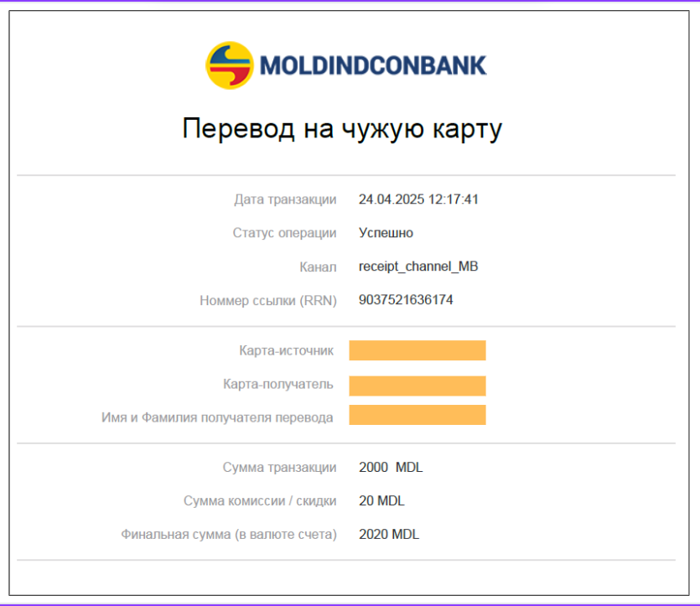Click the Финальная сумма (в валюте счета) label
Screen dimensions: 700x606
229,535
